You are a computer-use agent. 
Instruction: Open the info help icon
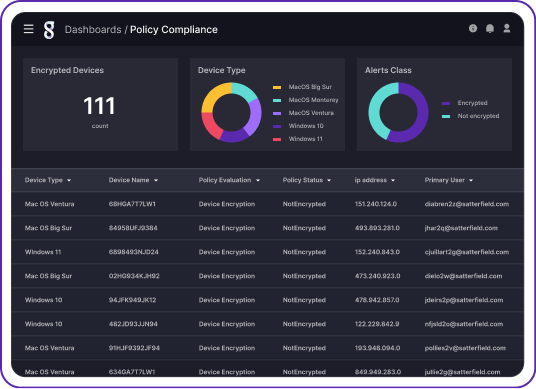pyautogui.click(x=473, y=28)
